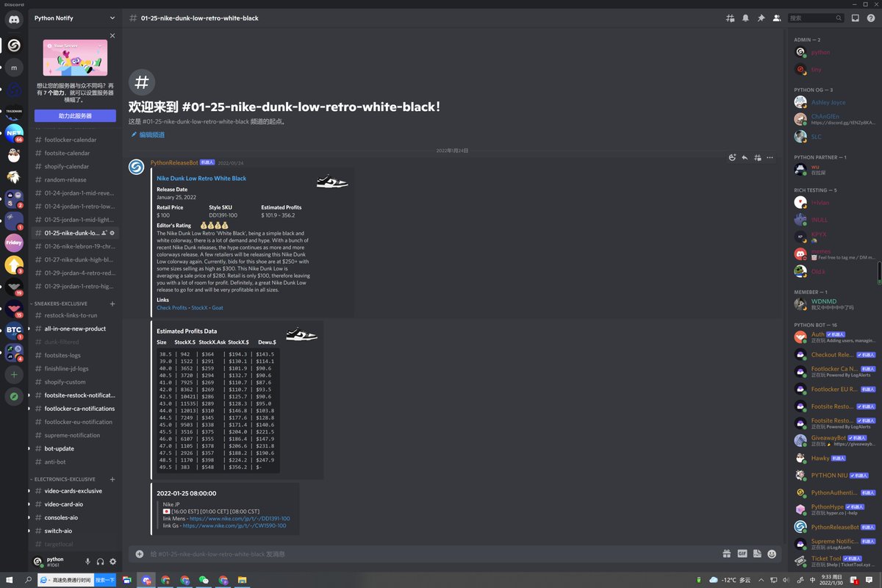
Task: Open the gift Nitro icon
Action: click(x=726, y=553)
